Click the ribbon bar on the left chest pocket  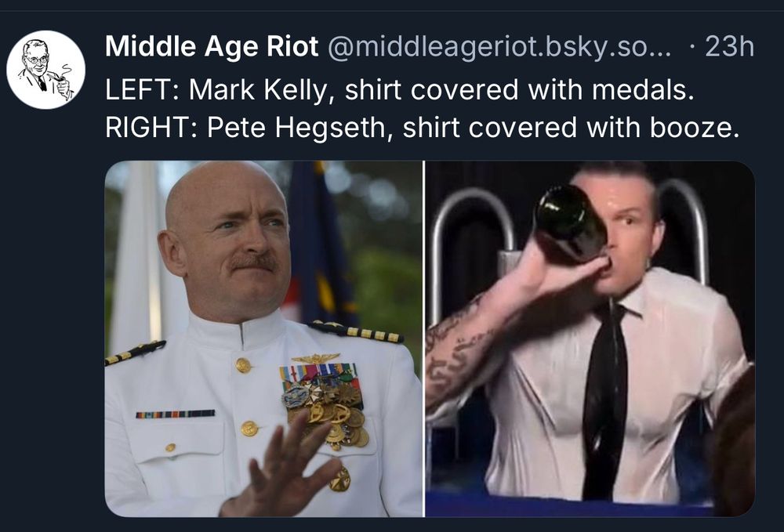pos(176,414)
